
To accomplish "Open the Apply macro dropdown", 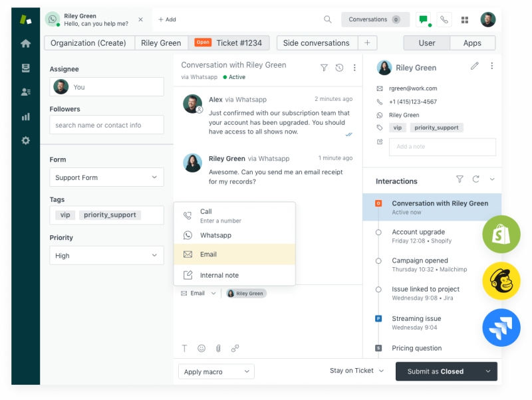I will click(x=217, y=371).
